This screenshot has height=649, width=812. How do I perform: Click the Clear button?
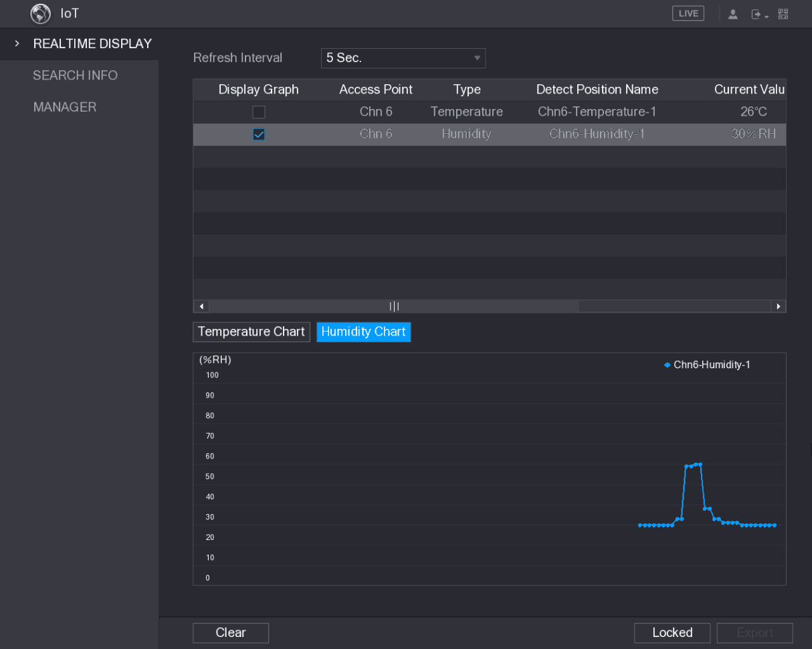coord(231,633)
